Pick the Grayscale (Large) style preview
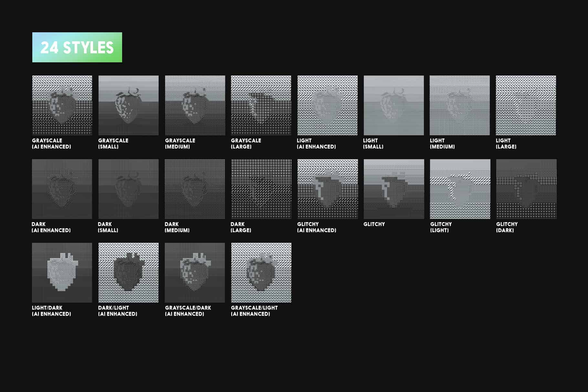588x392 pixels. 261,105
